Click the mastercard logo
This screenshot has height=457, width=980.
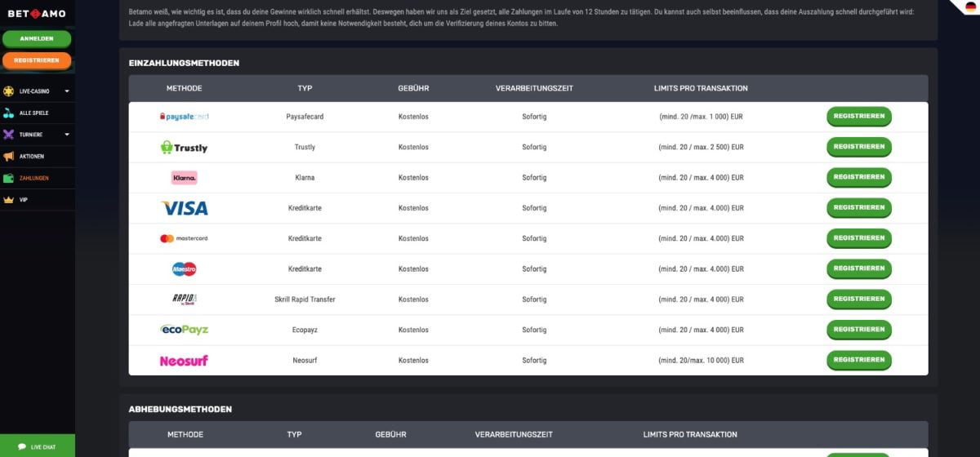click(x=184, y=238)
